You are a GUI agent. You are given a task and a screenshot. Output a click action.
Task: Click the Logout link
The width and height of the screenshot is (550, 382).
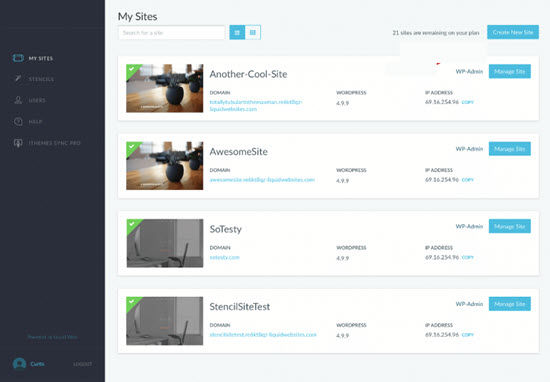82,364
